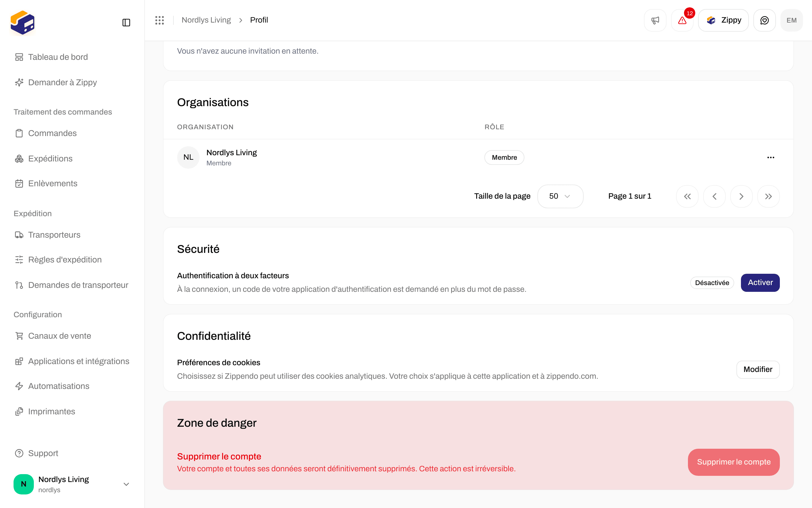812x508 pixels.
Task: Open Demander à Zippy
Action: (x=72, y=82)
